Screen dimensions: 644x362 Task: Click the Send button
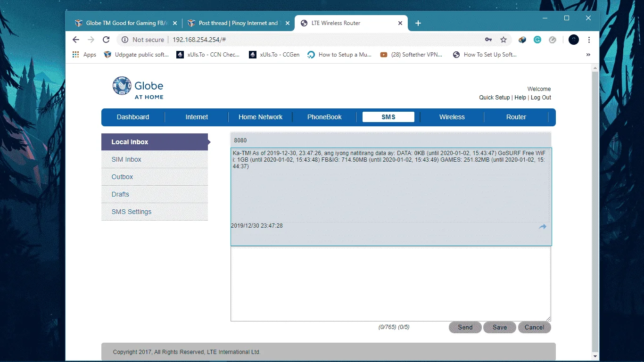[x=465, y=327]
